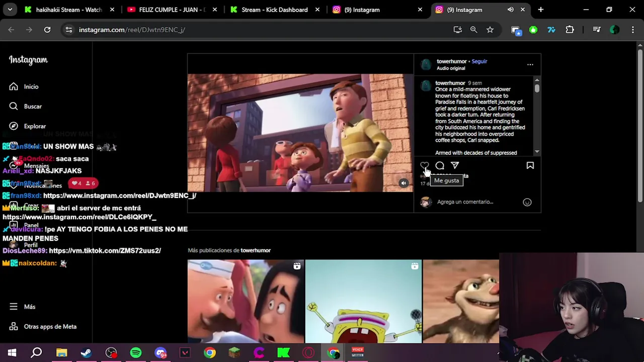This screenshot has height=362, width=644.
Task: Open Otras apps de Meta
Action: click(x=43, y=327)
